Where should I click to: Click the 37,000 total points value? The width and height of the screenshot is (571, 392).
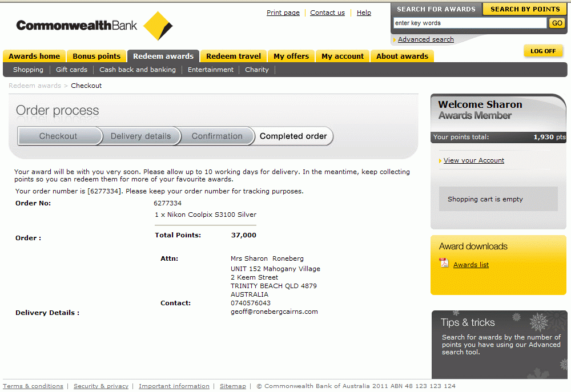pos(244,235)
